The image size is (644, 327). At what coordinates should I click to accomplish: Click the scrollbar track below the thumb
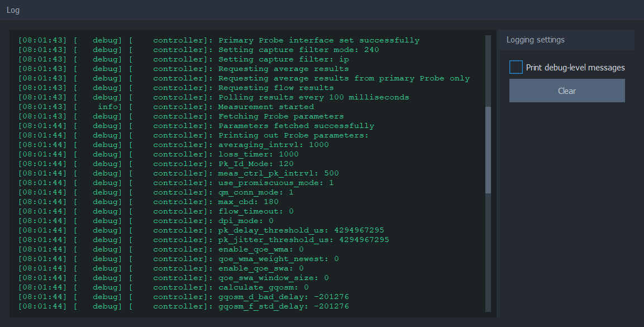point(488,252)
